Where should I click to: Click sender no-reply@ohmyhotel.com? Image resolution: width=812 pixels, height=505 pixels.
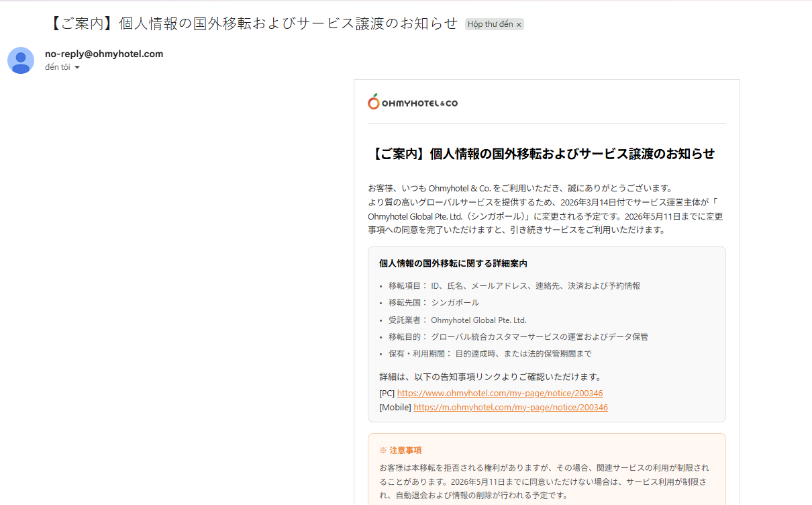coord(104,54)
